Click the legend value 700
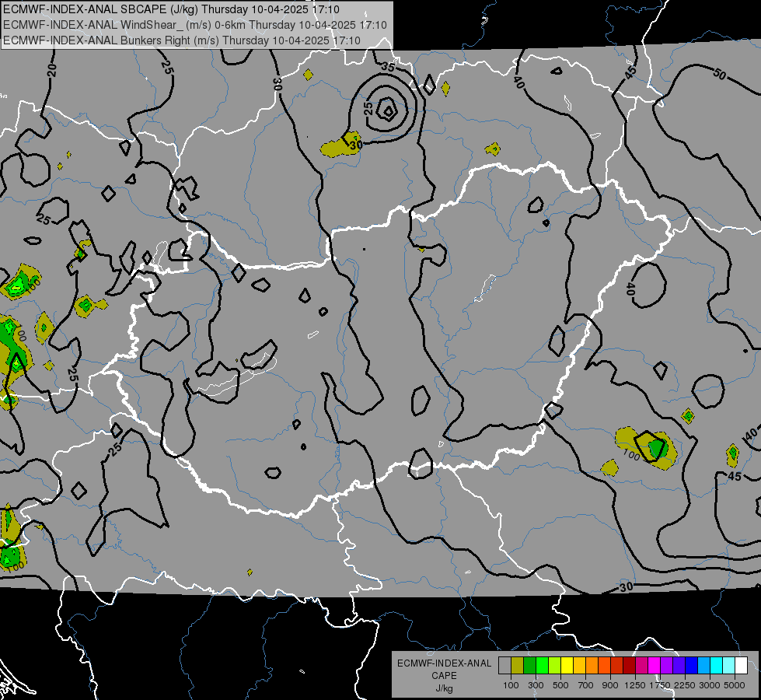This screenshot has width=761, height=700. point(585,685)
